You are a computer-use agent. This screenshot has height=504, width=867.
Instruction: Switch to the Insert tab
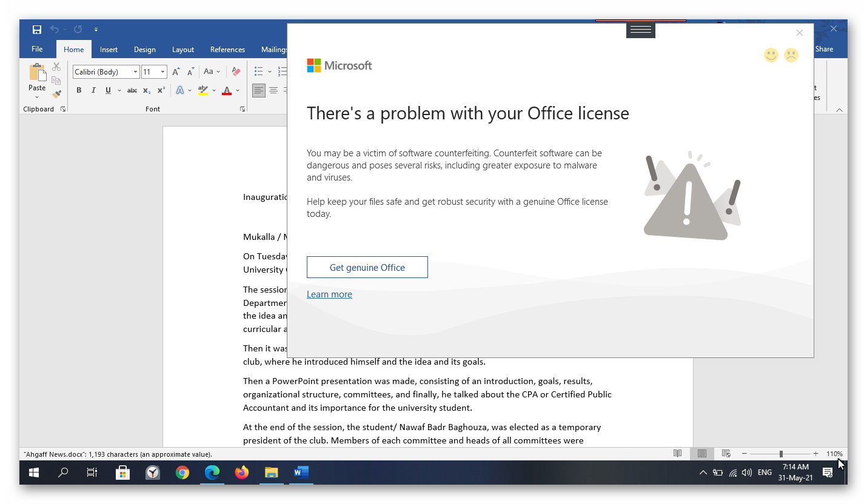tap(109, 49)
